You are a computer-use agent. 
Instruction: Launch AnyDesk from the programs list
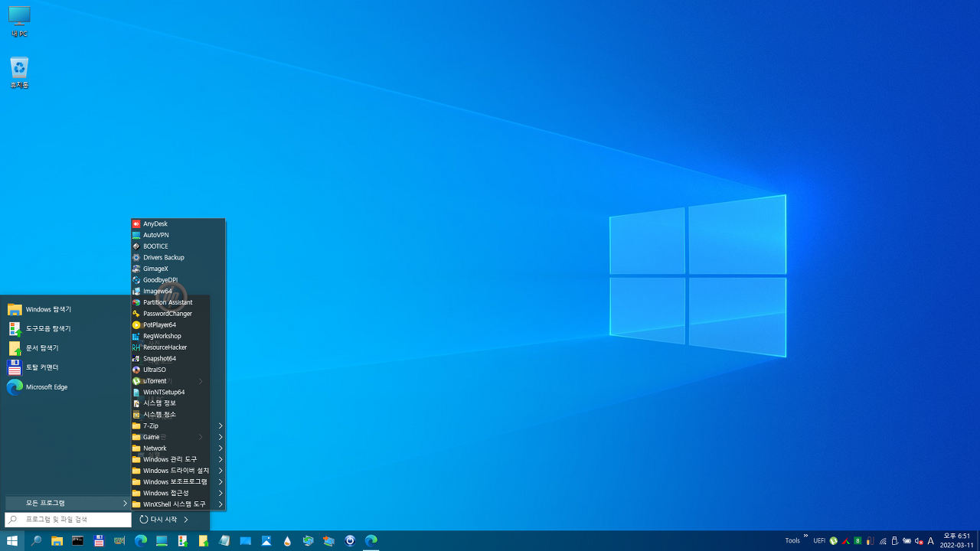[x=178, y=224]
